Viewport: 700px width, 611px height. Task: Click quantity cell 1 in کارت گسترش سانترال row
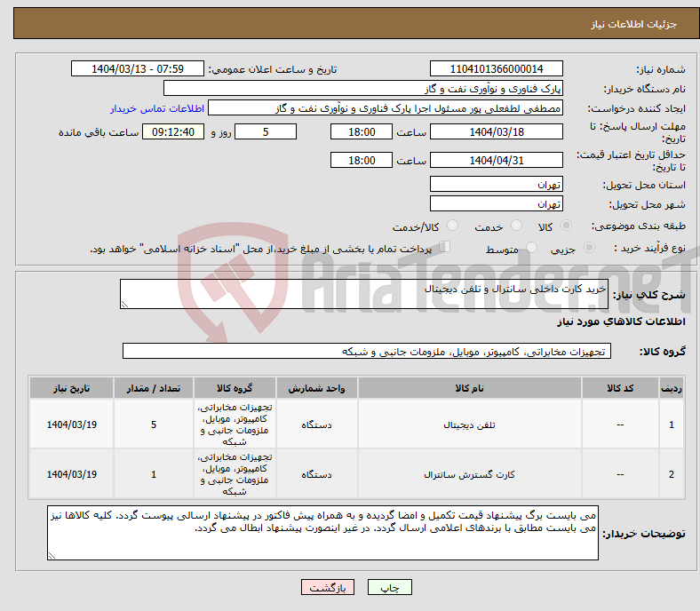click(x=154, y=474)
